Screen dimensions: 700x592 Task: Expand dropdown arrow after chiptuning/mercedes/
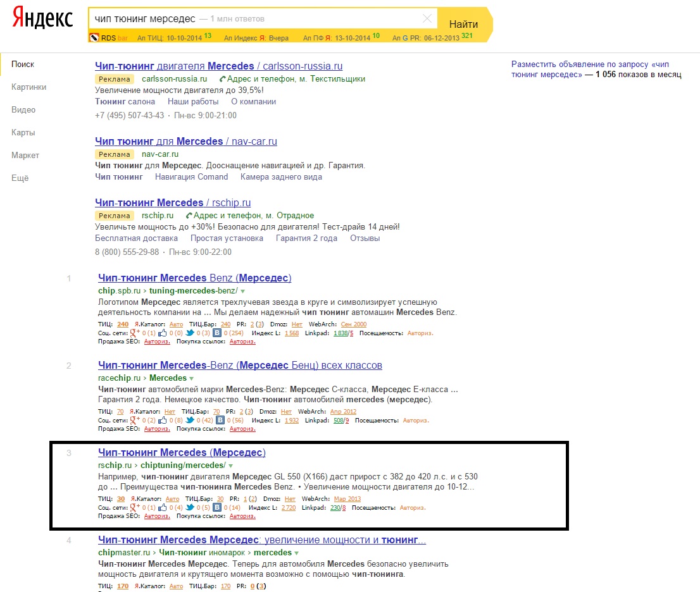click(x=231, y=466)
